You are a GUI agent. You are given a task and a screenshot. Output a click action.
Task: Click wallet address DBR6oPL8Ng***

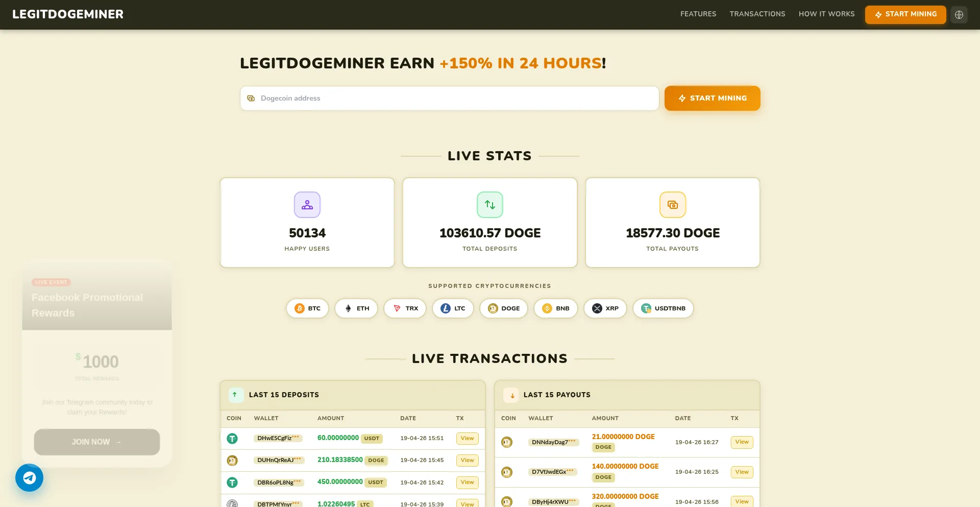(x=279, y=482)
